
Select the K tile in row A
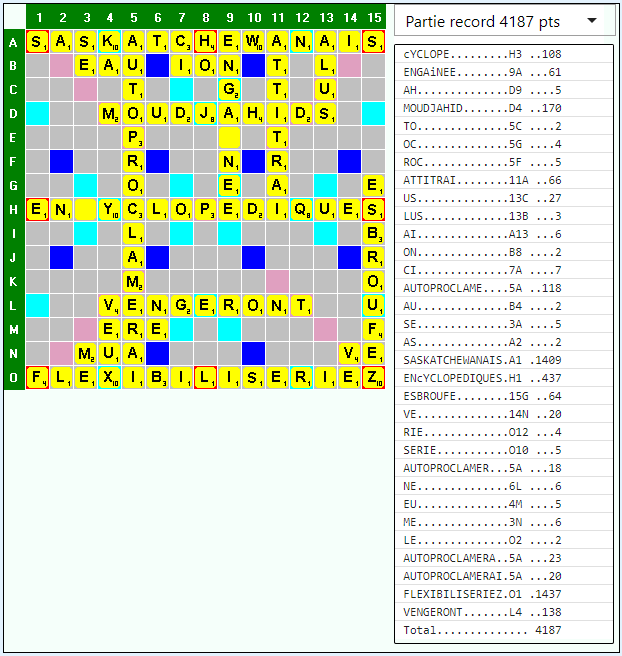(109, 41)
